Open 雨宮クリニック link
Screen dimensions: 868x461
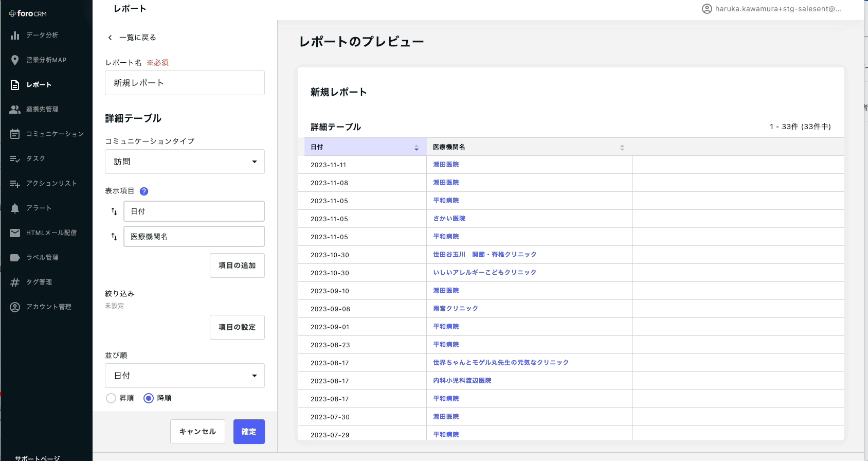[x=456, y=309]
